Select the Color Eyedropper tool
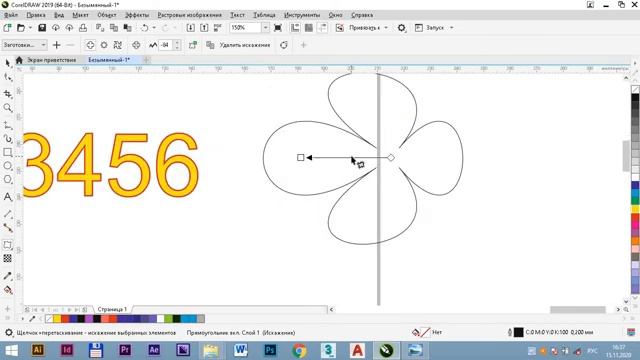Screen dimensions: 640x360 tap(7, 276)
